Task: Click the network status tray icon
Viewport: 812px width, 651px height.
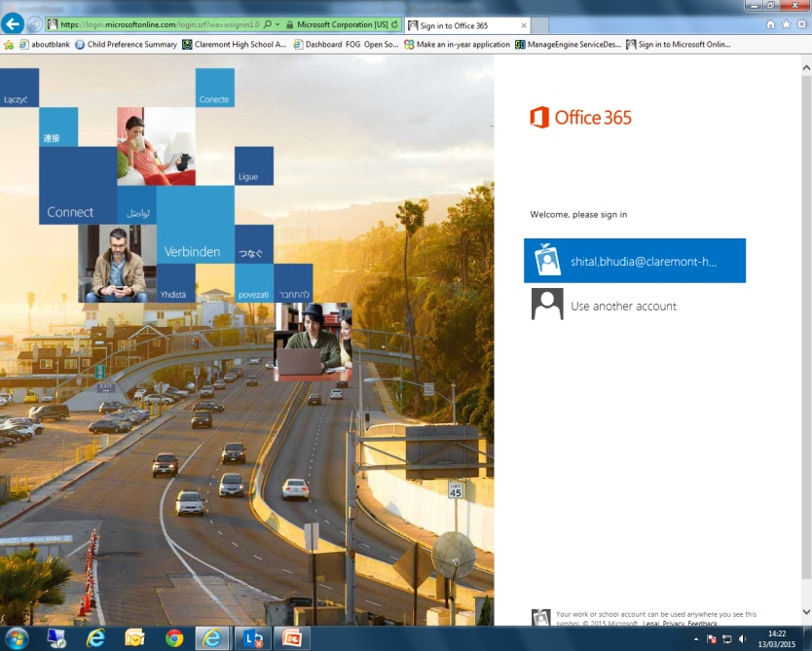Action: click(x=727, y=639)
